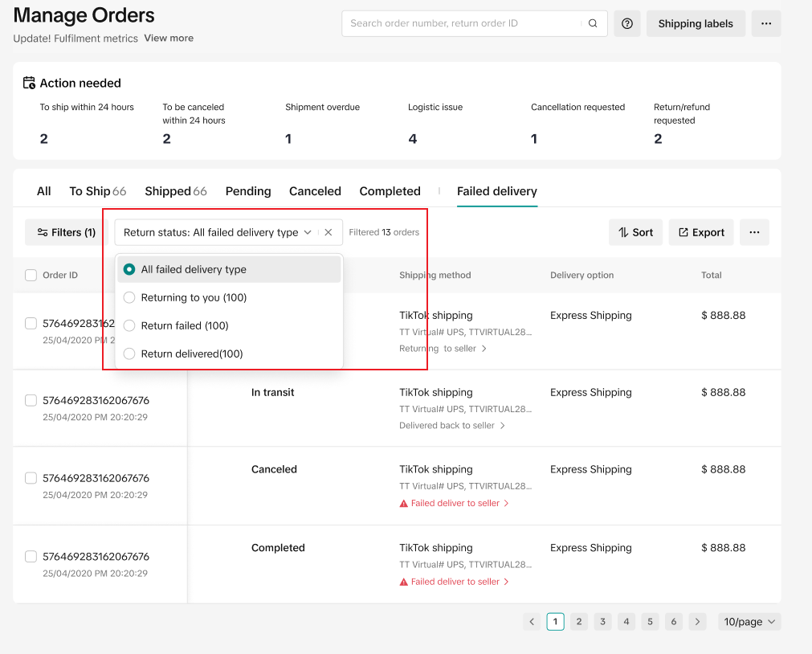
Task: Click the search magnifier icon
Action: click(593, 23)
